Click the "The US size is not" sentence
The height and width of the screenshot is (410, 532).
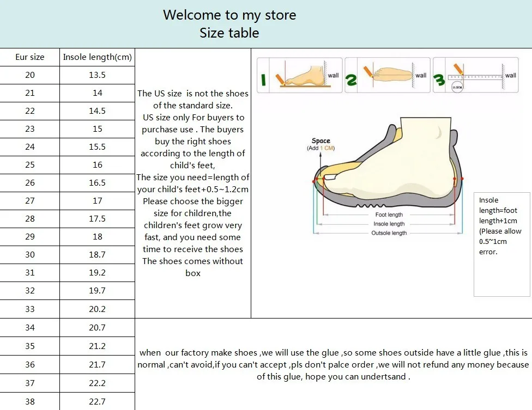coord(193,99)
